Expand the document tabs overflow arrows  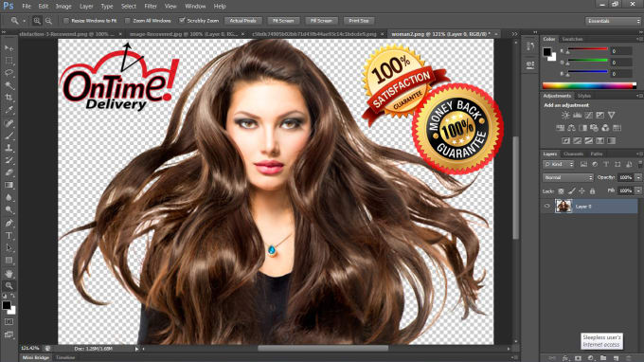(514, 34)
